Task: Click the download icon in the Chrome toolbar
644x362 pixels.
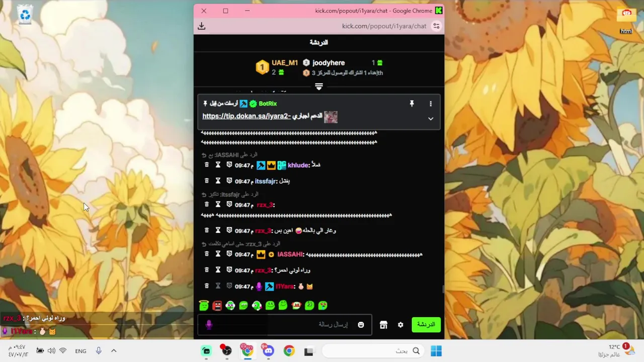Action: click(x=202, y=26)
